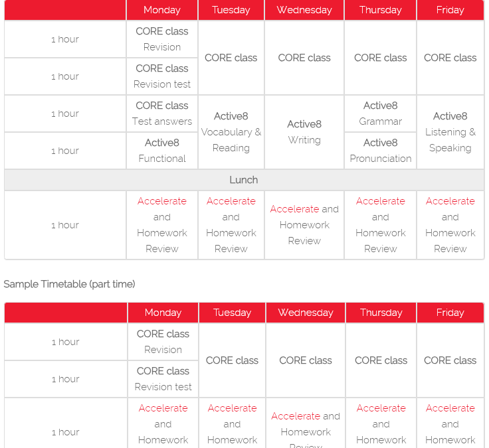Click Friday's Accelerate link in the upper timetable

pos(450,201)
